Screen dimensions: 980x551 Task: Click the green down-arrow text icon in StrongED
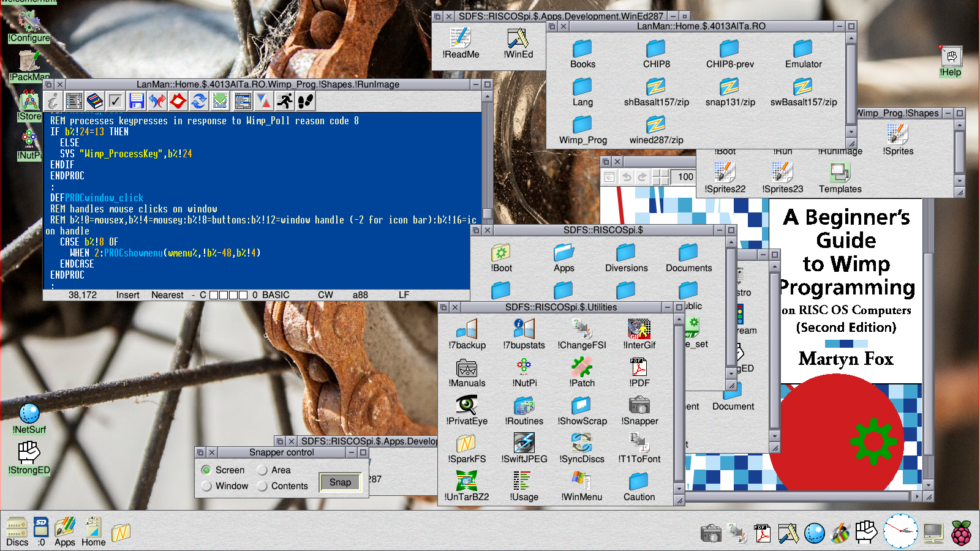[220, 101]
